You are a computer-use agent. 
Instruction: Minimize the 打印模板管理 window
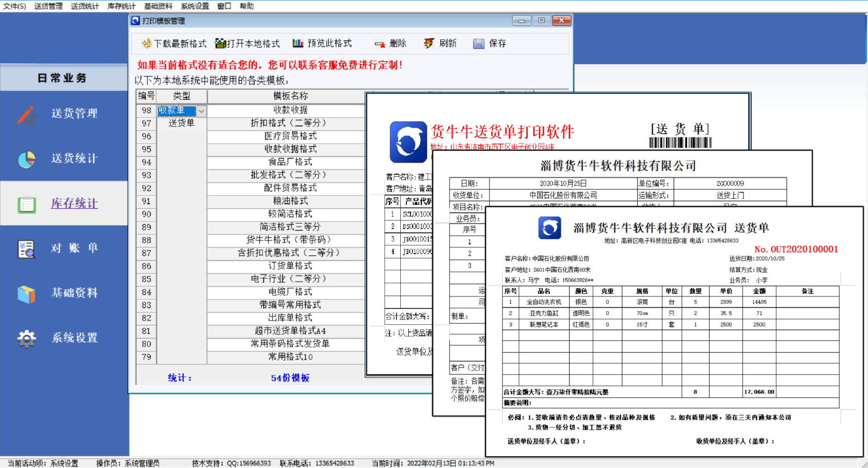tap(522, 21)
